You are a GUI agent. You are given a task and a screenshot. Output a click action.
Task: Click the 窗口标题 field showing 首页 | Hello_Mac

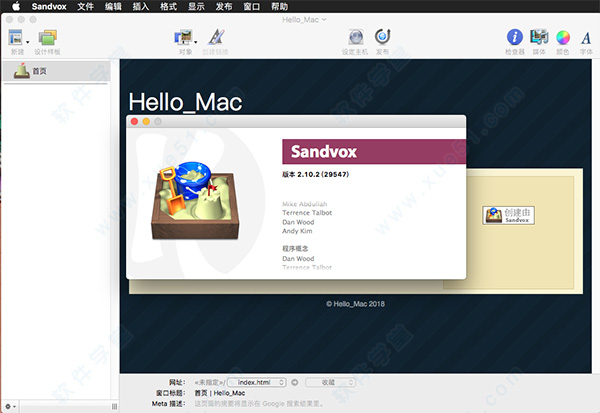[220, 393]
